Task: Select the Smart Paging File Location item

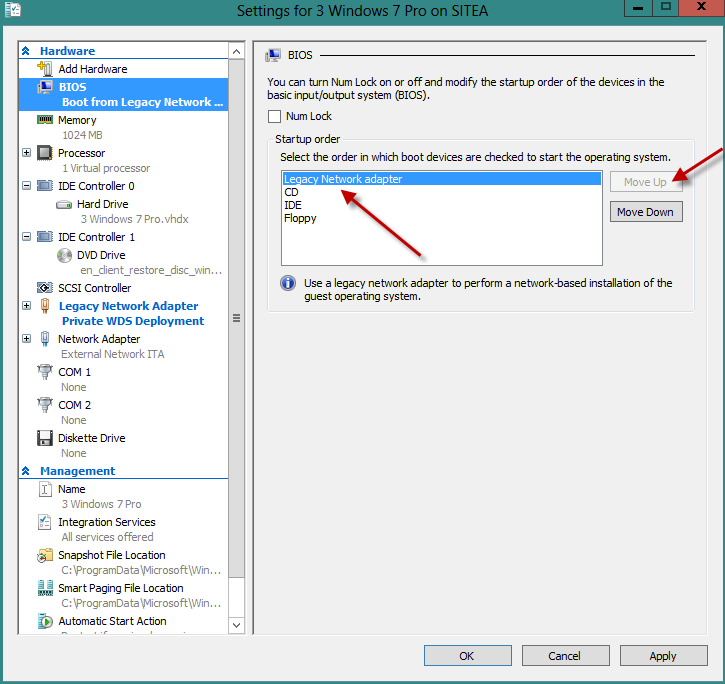Action: (x=120, y=588)
